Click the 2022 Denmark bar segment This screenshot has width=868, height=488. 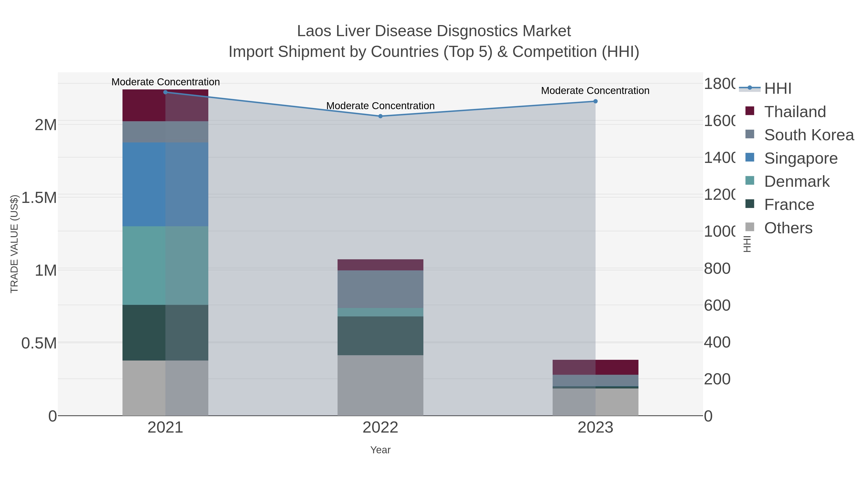pos(380,312)
